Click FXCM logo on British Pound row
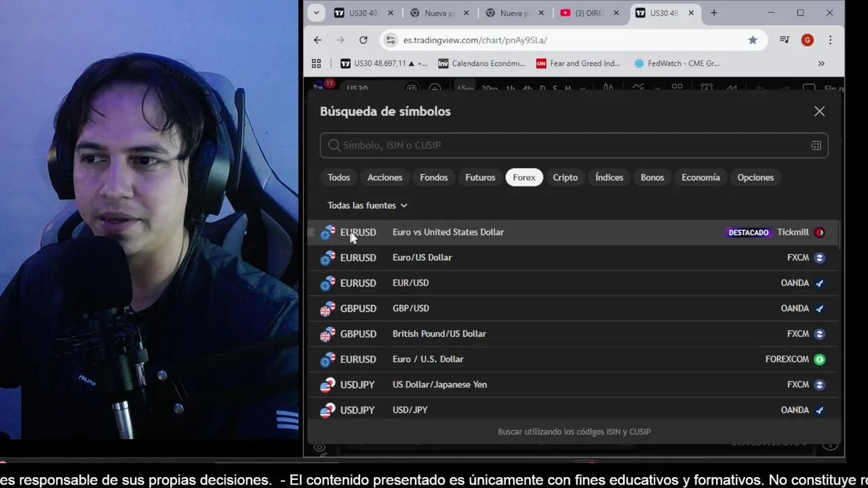The height and width of the screenshot is (488, 868). [x=819, y=333]
